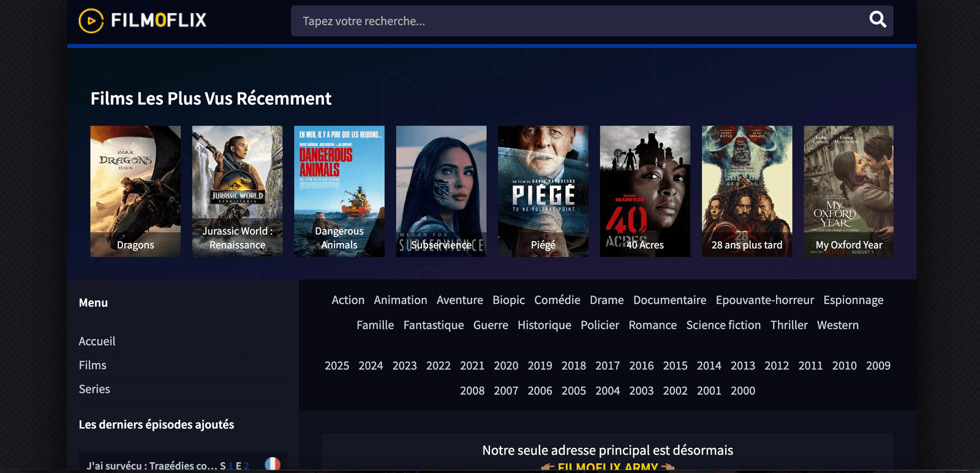
Task: Open the Western genre link
Action: click(x=837, y=326)
